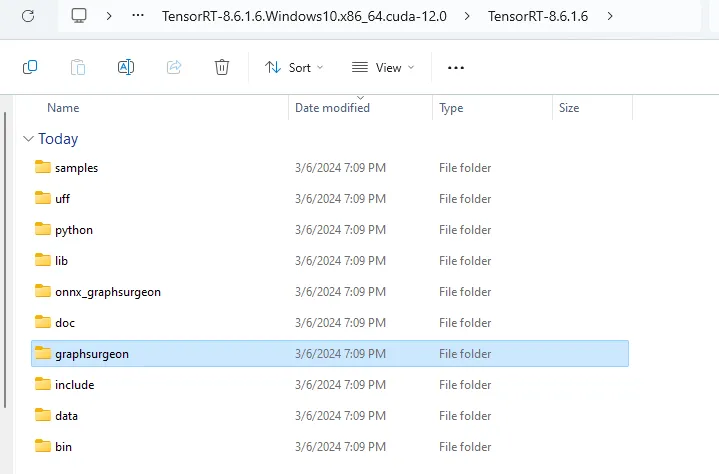Open the See more toolbar options menu

(456, 68)
